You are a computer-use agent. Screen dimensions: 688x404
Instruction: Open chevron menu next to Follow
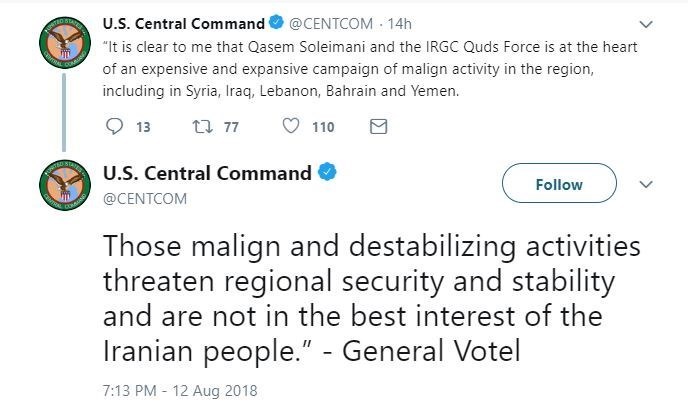(646, 184)
